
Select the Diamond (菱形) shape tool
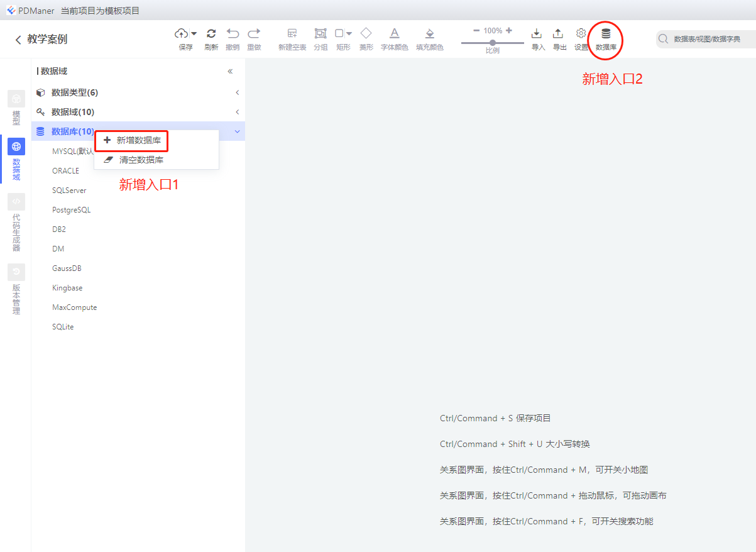click(x=366, y=33)
